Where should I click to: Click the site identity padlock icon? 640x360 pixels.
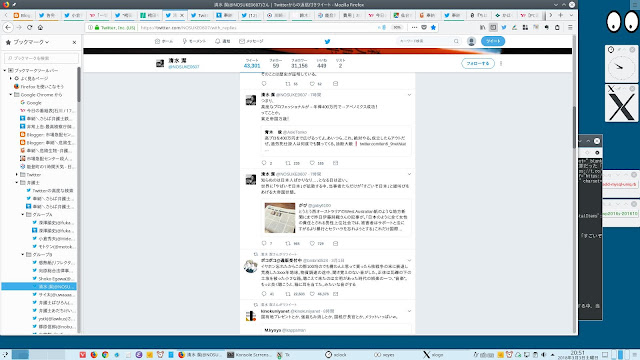click(97, 27)
